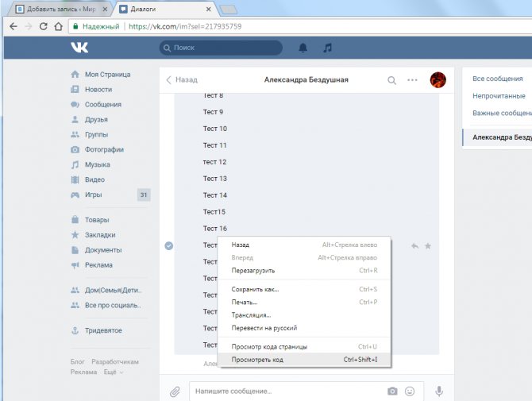The height and width of the screenshot is (401, 532).
Task: Open the Разработчикам footer link
Action: 115,362
